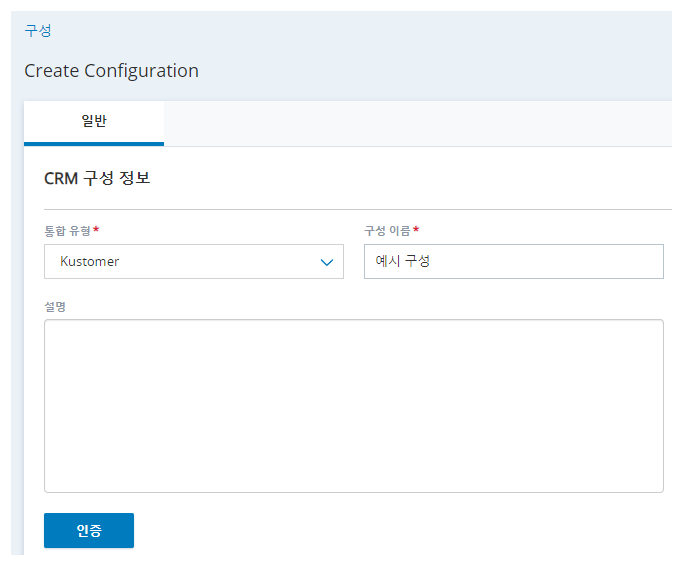This screenshot has height=567, width=684.
Task: Click the 인증 button
Action: pos(89,530)
